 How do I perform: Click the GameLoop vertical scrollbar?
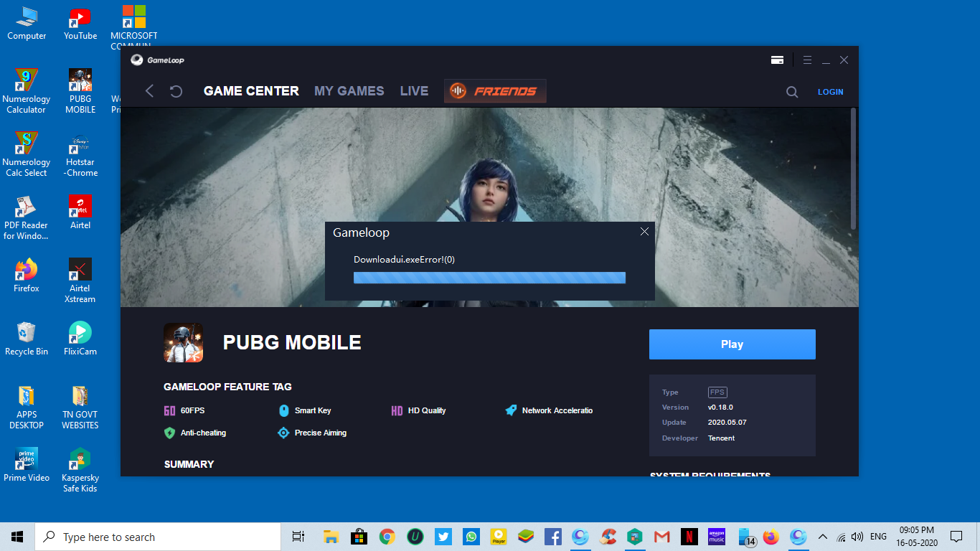pos(853,169)
